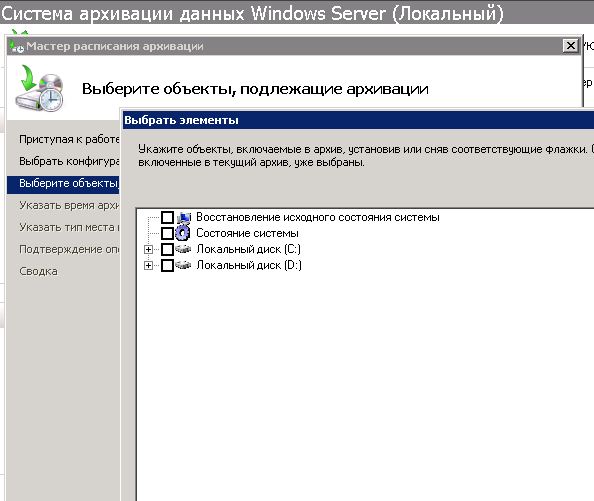Open the 'Сводка' wizard step
This screenshot has height=501, width=594.
pyautogui.click(x=38, y=271)
